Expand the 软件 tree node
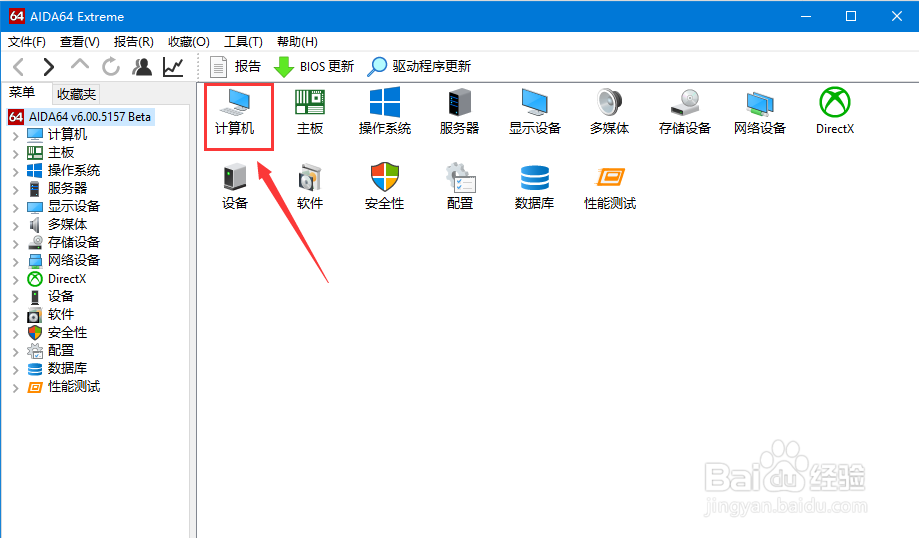This screenshot has width=919, height=538. (x=15, y=315)
